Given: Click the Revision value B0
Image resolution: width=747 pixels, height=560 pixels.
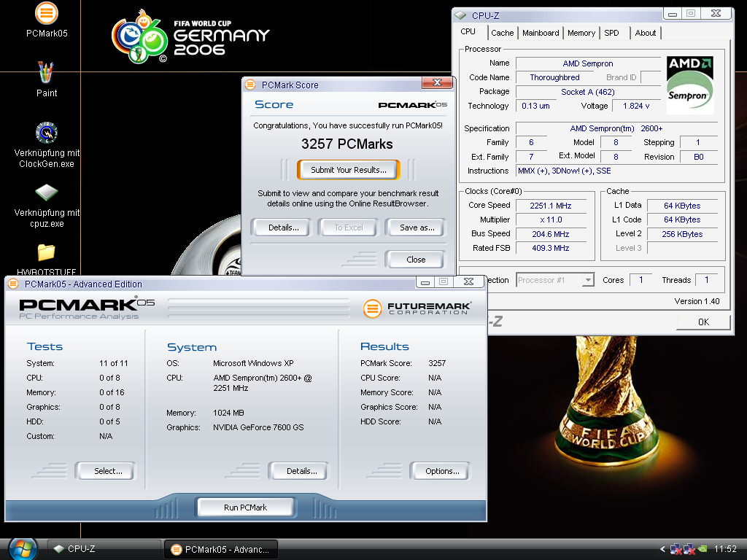Looking at the screenshot, I should coord(698,157).
